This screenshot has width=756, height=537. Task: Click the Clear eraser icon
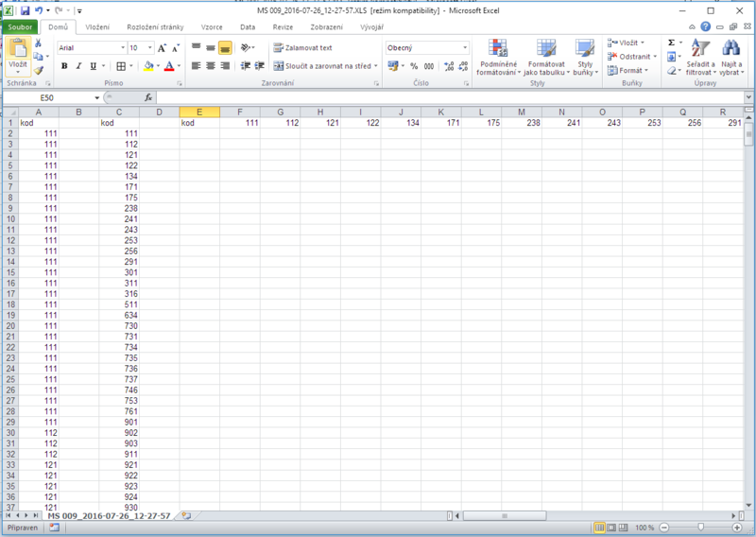coord(672,71)
